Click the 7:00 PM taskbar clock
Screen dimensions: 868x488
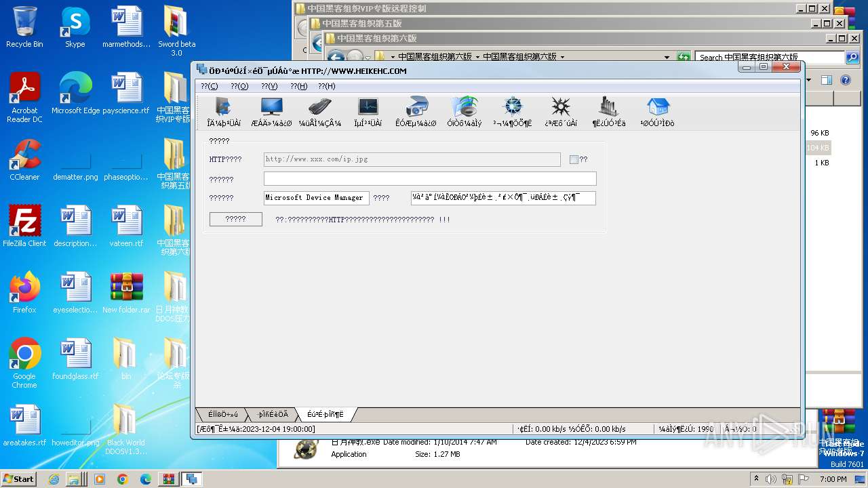(833, 479)
